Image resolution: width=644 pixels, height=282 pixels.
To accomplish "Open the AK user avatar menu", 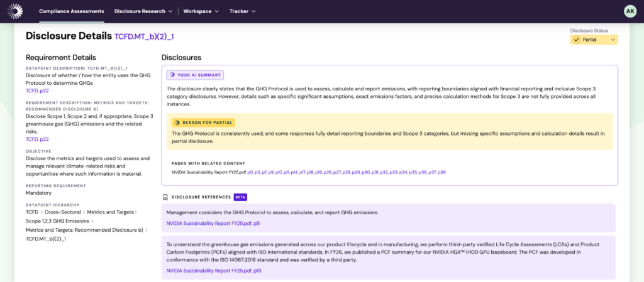I will click(x=630, y=11).
